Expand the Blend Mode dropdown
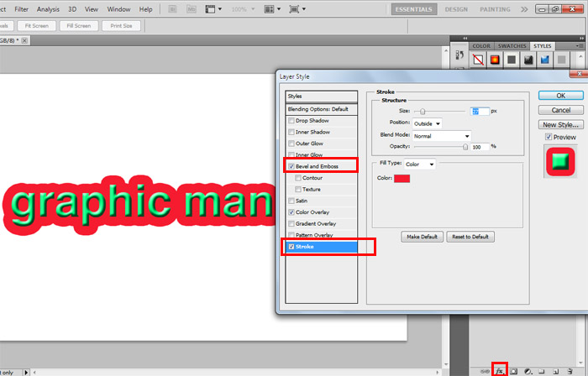 (x=441, y=135)
